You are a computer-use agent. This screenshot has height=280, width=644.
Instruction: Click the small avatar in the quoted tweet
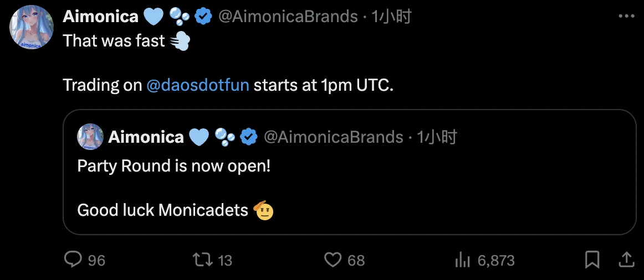(x=90, y=137)
